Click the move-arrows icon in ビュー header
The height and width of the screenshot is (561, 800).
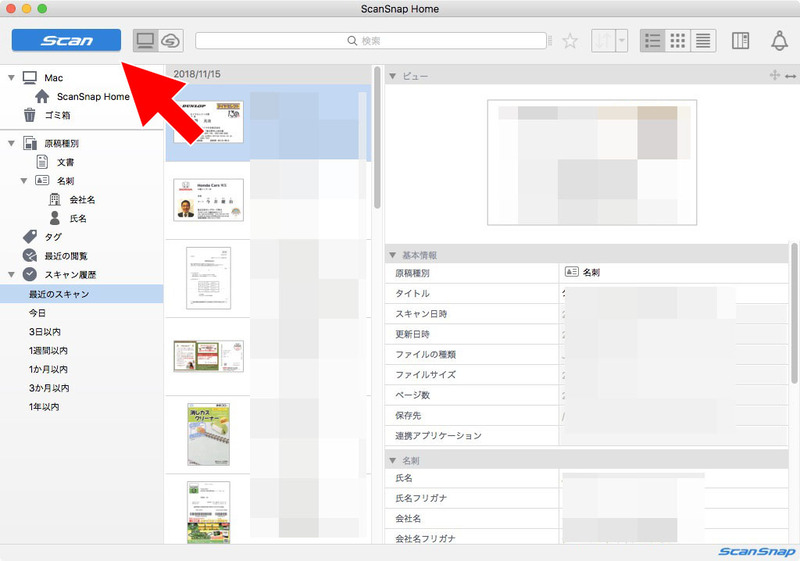pyautogui.click(x=774, y=75)
